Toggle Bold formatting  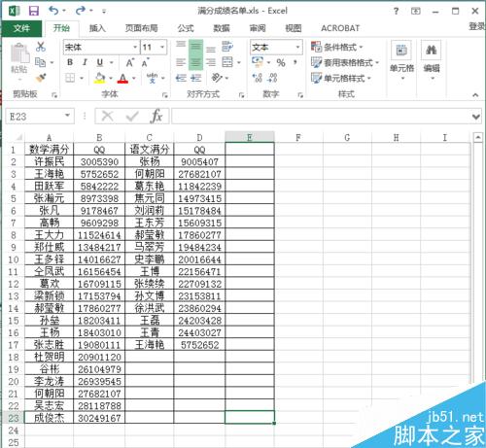(70, 62)
